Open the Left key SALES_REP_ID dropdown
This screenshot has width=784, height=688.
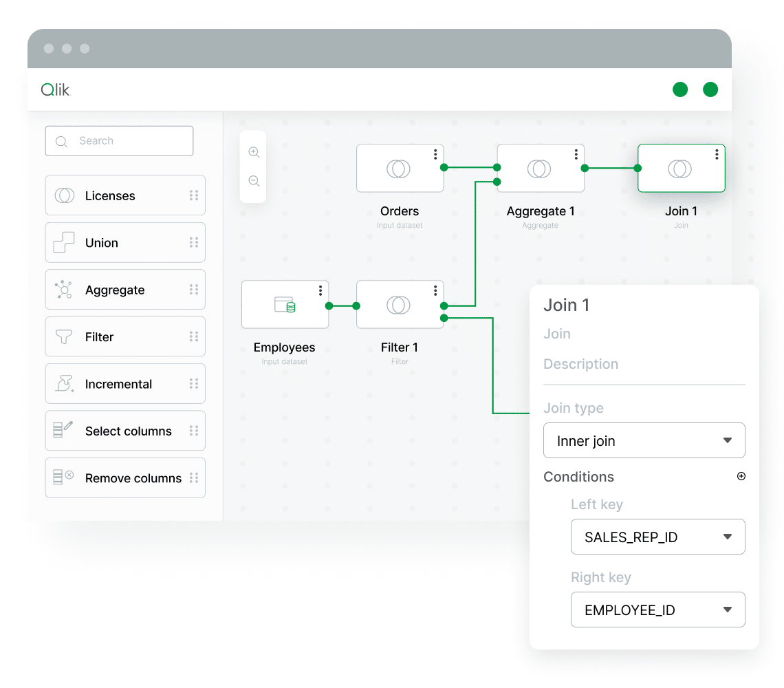(x=657, y=537)
